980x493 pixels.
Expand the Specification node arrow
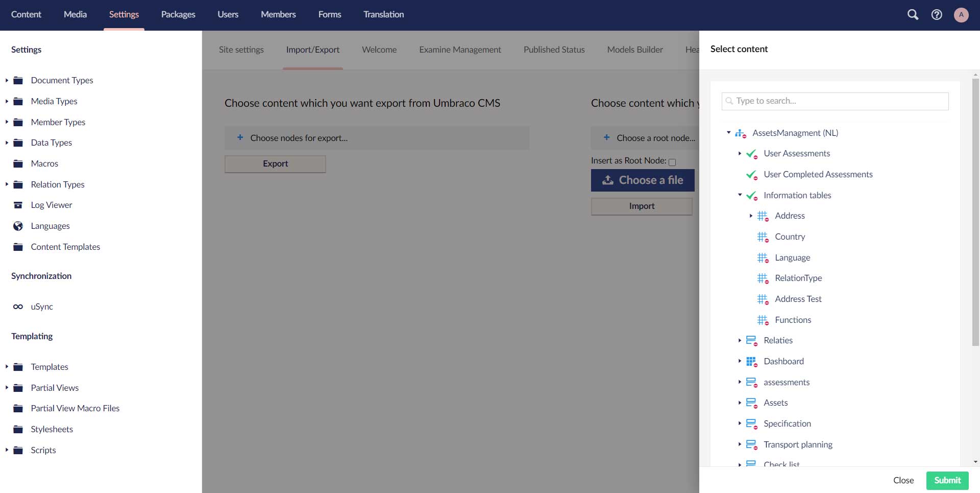click(x=740, y=424)
